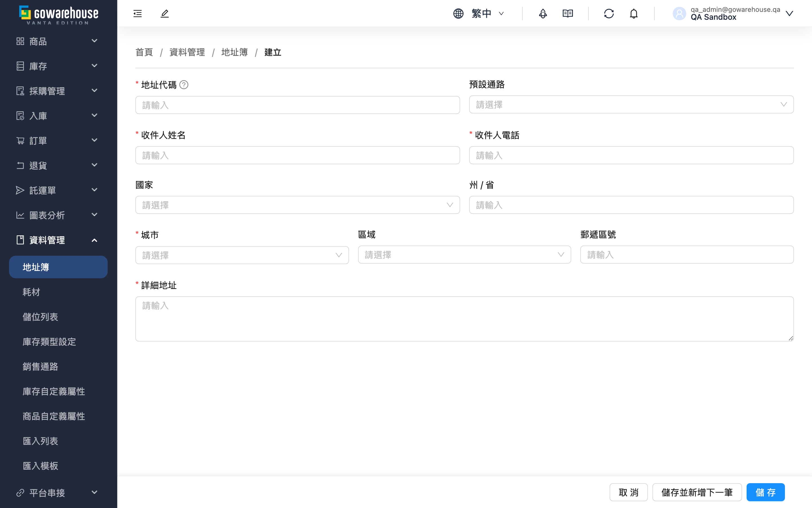This screenshot has height=508, width=812.
Task: Go to 首頁 breadcrumb link
Action: (144, 52)
